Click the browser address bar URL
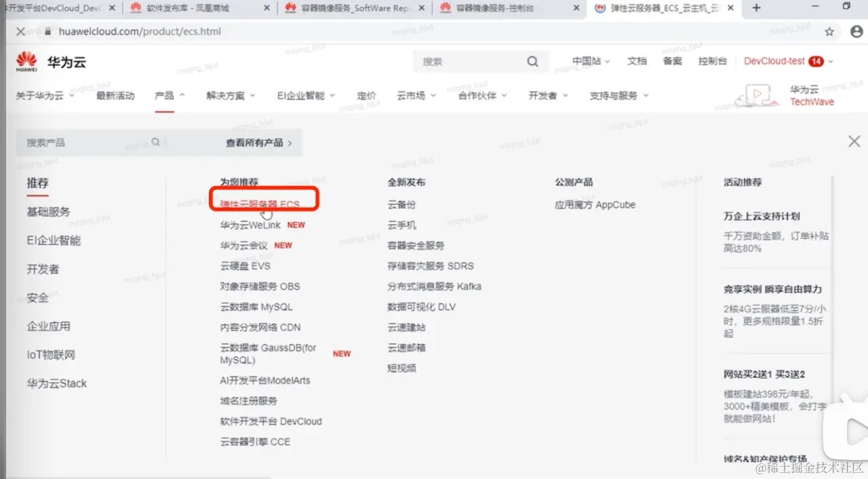The image size is (868, 479). [140, 32]
